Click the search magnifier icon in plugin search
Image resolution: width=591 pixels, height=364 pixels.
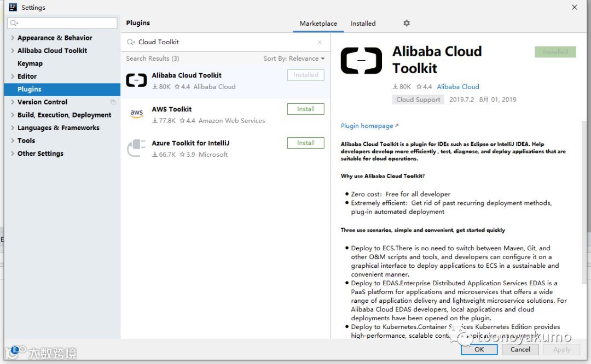pos(130,42)
